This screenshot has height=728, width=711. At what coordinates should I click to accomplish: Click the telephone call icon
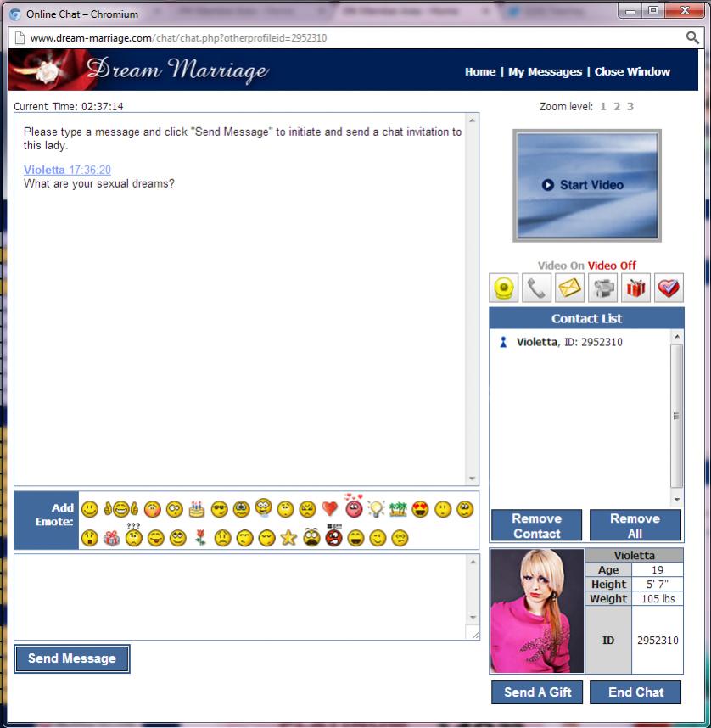point(536,288)
